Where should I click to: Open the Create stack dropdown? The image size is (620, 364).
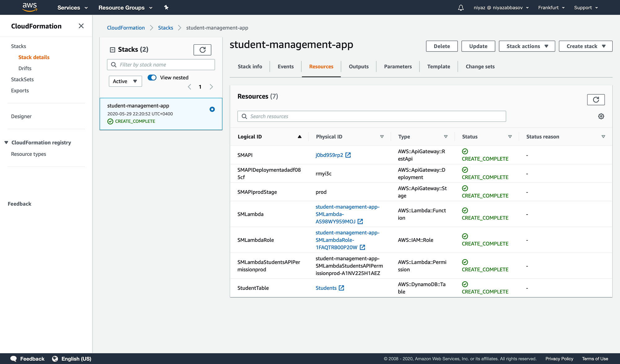pyautogui.click(x=585, y=46)
